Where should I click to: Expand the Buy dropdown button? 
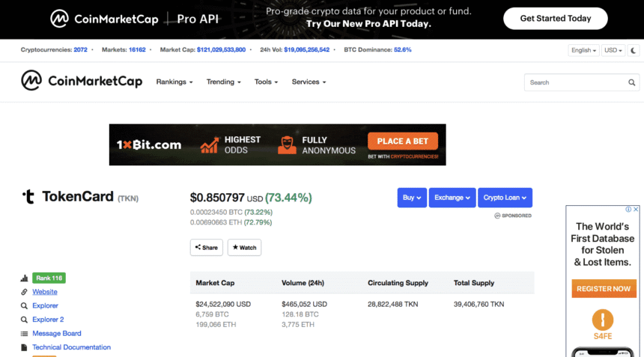[412, 198]
